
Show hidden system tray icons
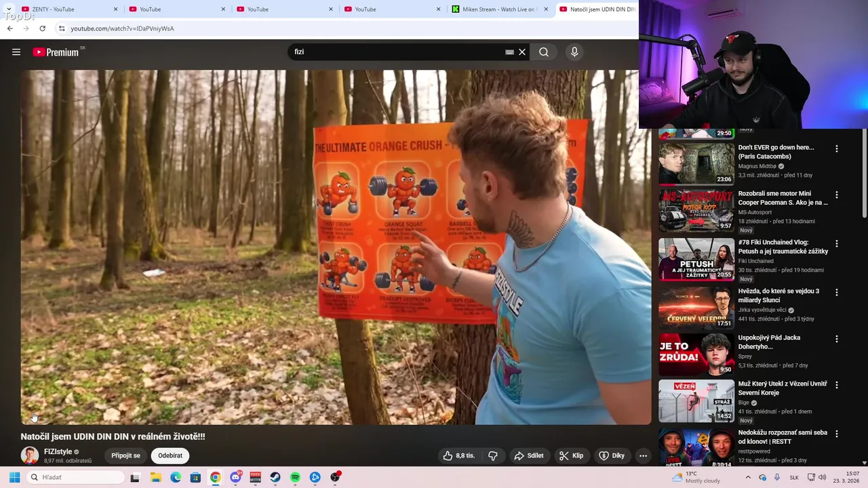tap(748, 477)
